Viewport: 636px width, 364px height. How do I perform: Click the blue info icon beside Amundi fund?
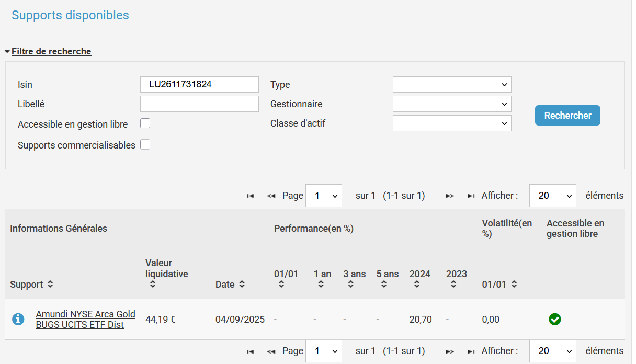18,319
